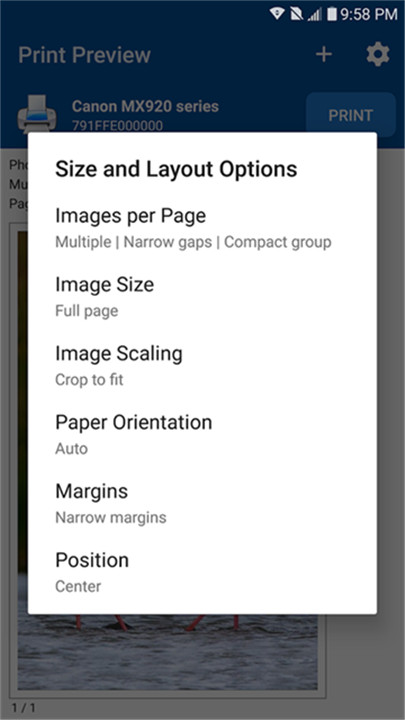Select the Position option
The image size is (405, 720).
pos(202,573)
